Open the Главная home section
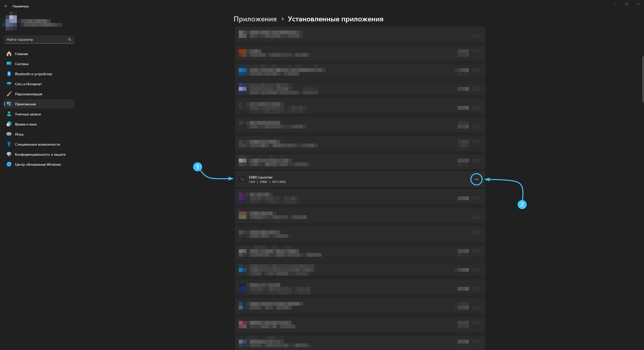Image resolution: width=644 pixels, height=350 pixels. click(21, 54)
